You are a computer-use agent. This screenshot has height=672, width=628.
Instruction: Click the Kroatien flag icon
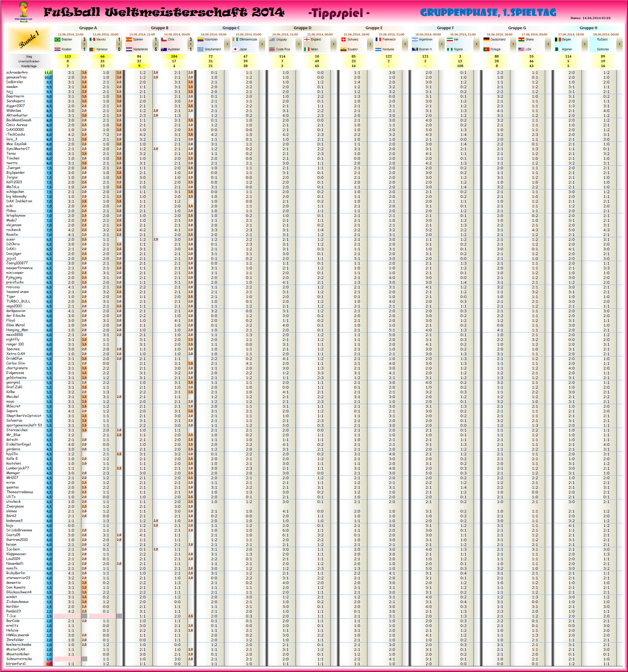(57, 49)
